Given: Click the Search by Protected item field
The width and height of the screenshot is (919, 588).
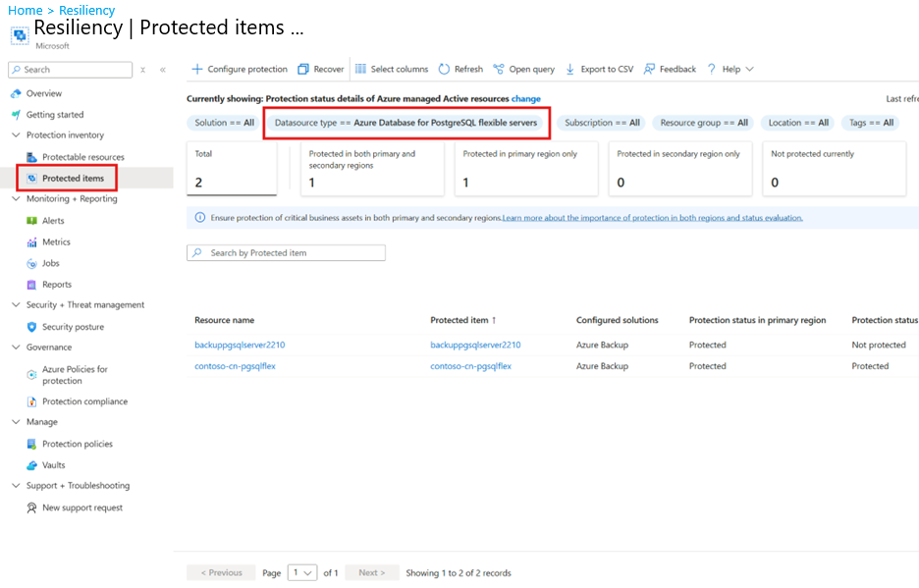Looking at the screenshot, I should [286, 253].
